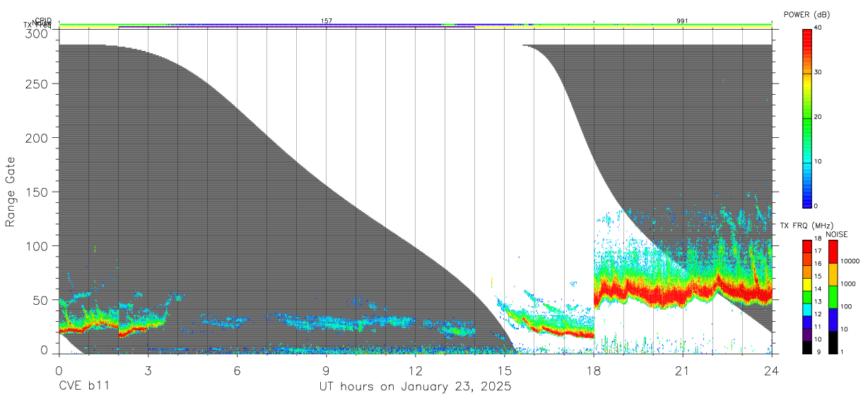
Task: Click the 18 tick label on the UT hours axis
Action: click(594, 370)
